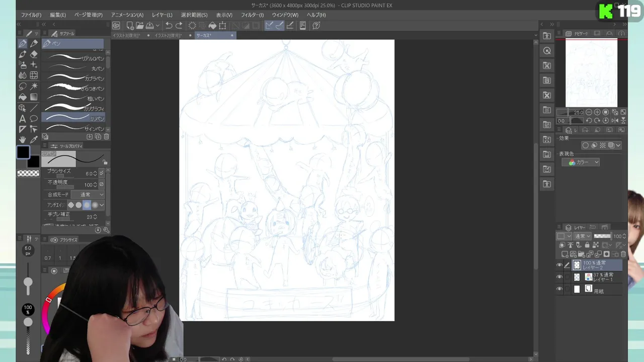The height and width of the screenshot is (362, 644).
Task: Click the Redo arrow
Action: [179, 26]
